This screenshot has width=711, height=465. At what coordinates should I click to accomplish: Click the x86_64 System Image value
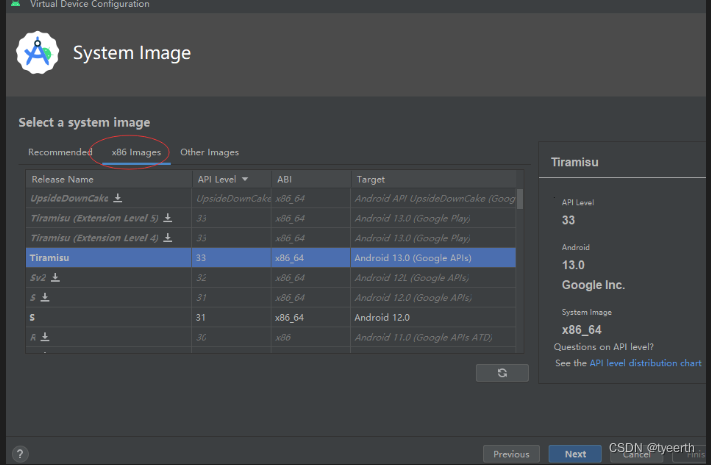[581, 330]
